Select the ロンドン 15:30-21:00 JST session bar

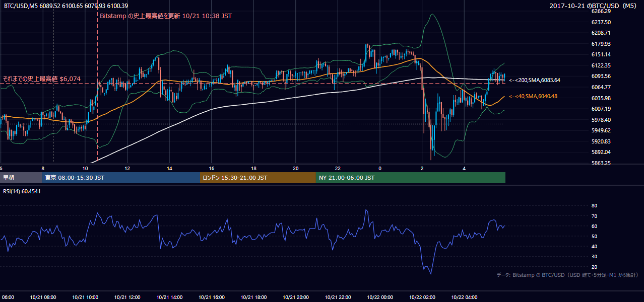pyautogui.click(x=258, y=178)
